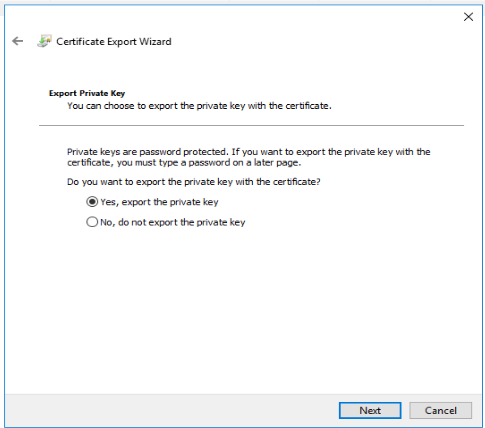Go back using the left arrow icon
485x428 pixels.
[x=17, y=41]
